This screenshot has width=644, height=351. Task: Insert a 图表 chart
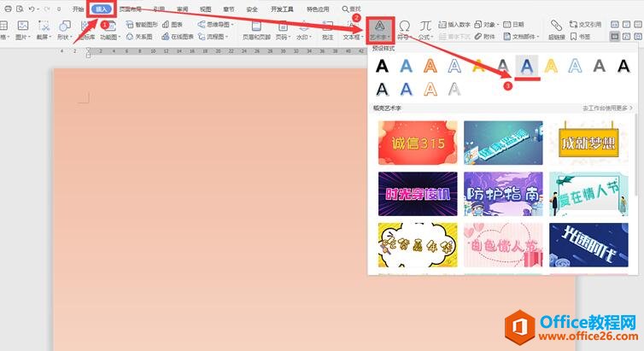click(173, 25)
